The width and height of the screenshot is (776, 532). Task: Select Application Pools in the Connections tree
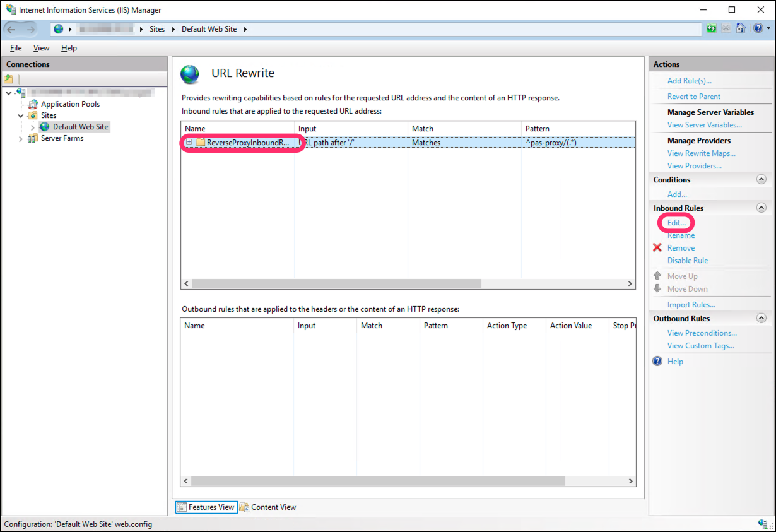pos(70,104)
